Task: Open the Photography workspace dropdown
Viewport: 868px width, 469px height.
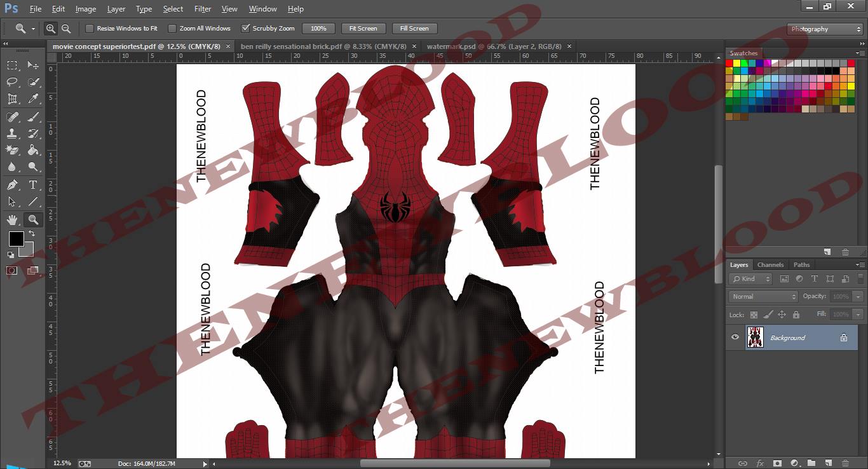Action: 825,29
